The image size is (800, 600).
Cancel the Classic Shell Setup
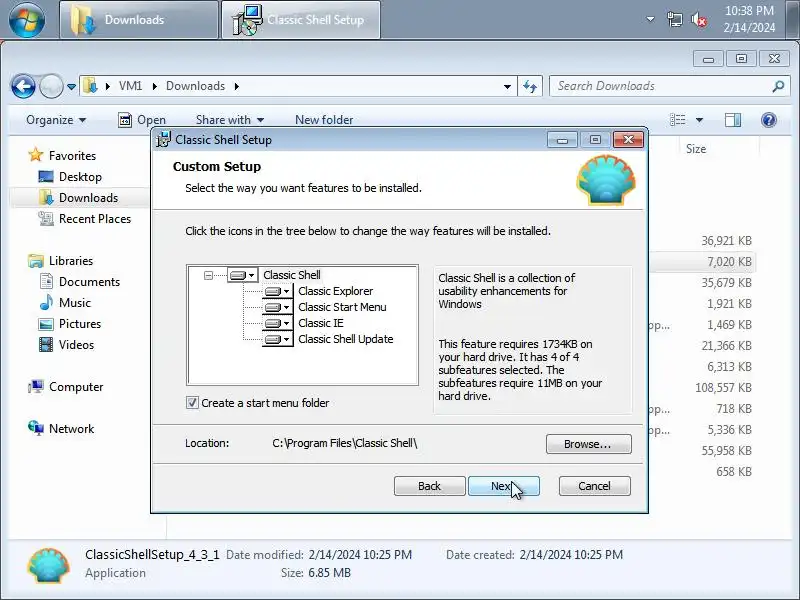point(594,486)
